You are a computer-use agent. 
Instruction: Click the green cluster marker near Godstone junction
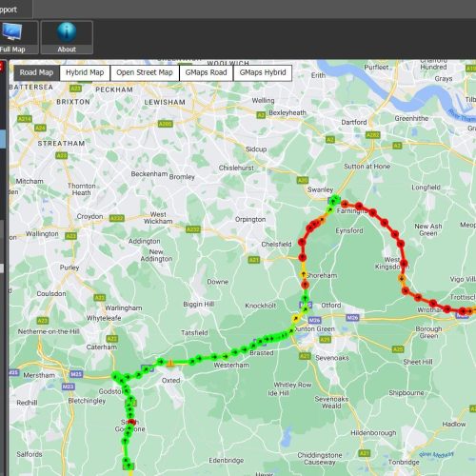pyautogui.click(x=116, y=376)
